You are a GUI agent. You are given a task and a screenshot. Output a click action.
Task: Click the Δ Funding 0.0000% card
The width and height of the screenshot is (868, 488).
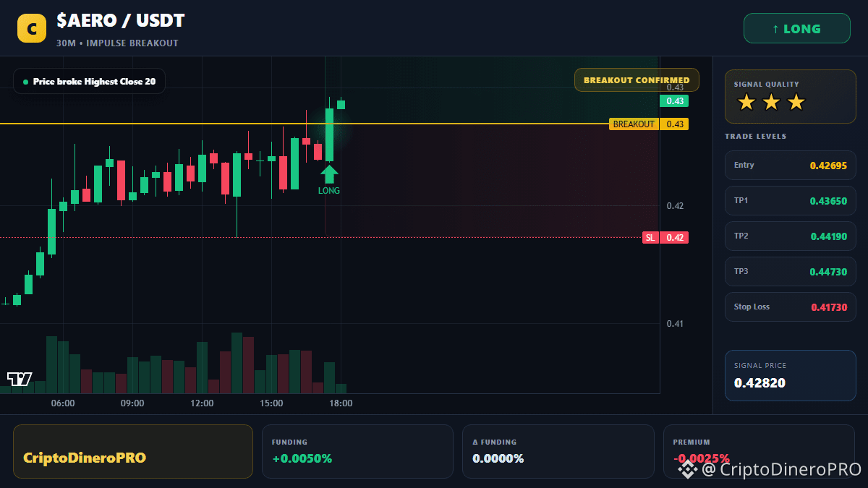pos(558,451)
